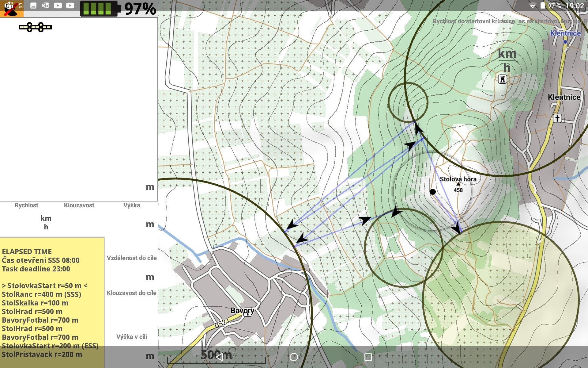Image resolution: width=588 pixels, height=368 pixels.
Task: Tap the ELAPSED TIME task heading
Action: (27, 252)
